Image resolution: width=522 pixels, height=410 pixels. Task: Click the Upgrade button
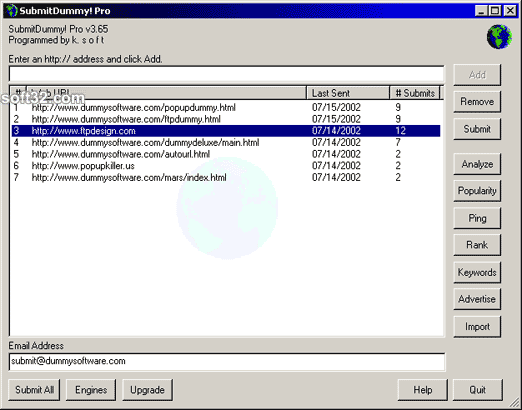point(147,390)
